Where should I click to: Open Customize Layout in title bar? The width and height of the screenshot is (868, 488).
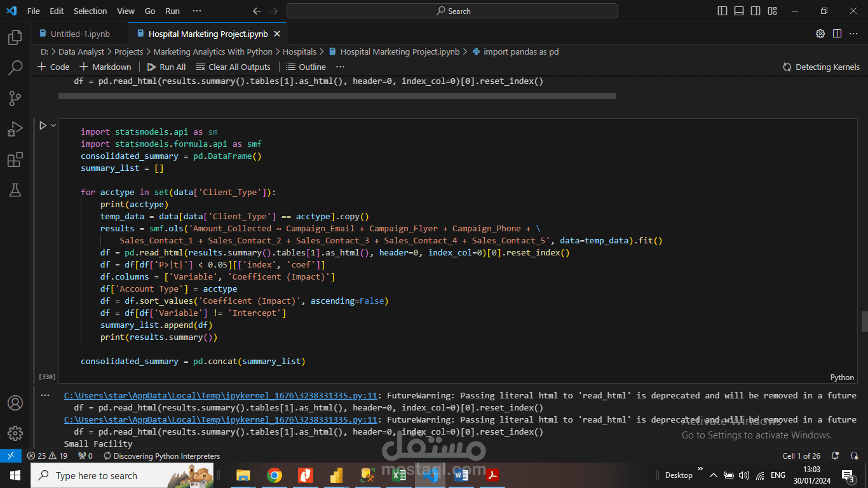click(772, 11)
